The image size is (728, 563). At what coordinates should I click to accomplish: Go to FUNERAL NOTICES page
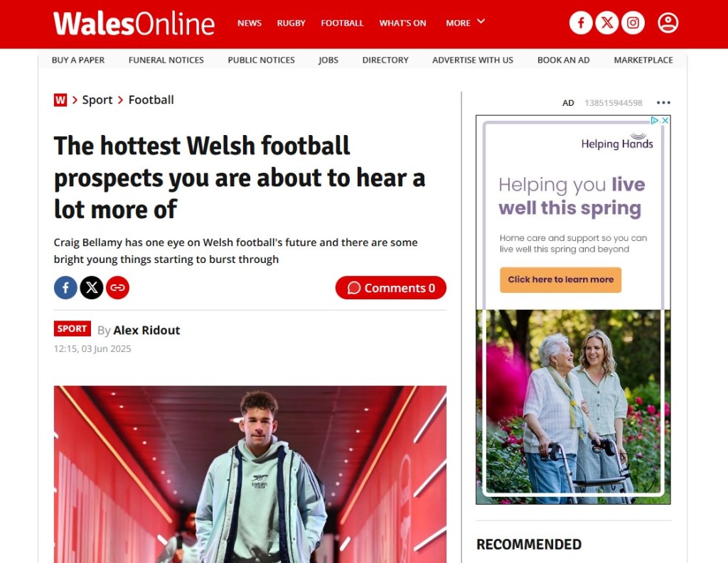(x=166, y=60)
